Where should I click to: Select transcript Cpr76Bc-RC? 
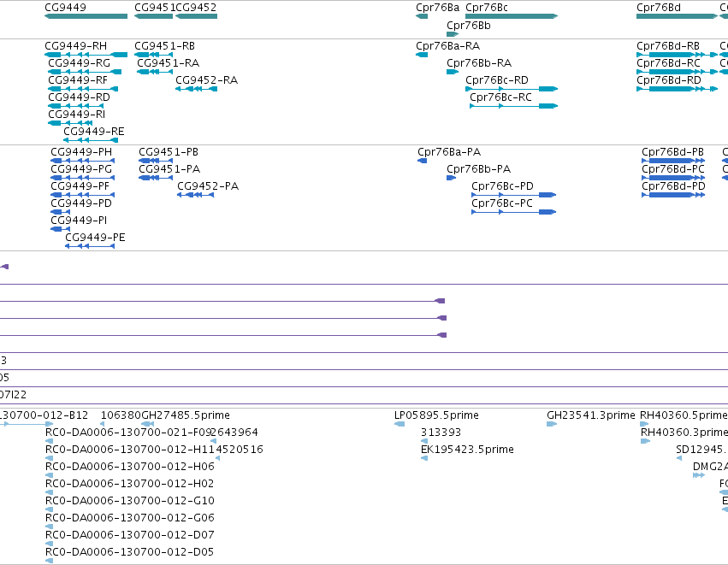click(501, 97)
